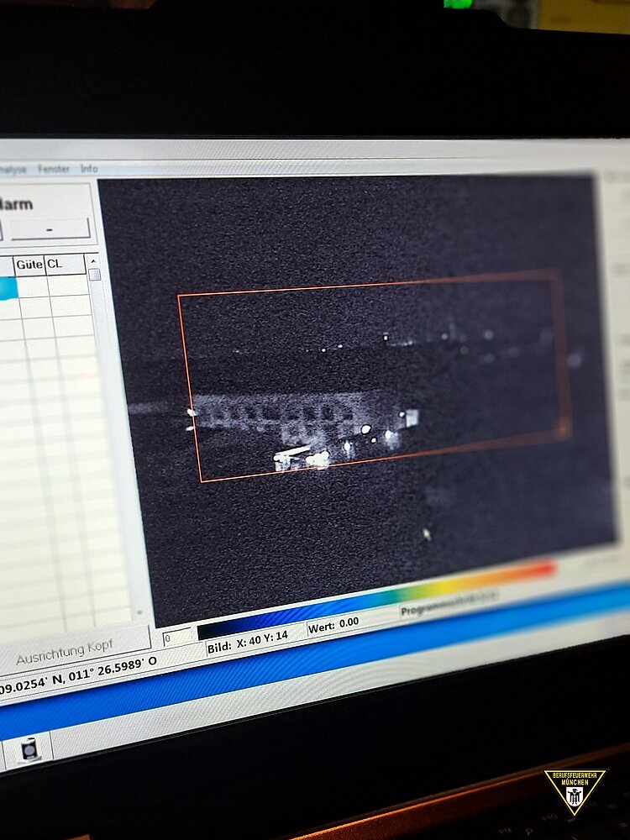Screen dimensions: 630x840
Task: Open the Info menu
Action: point(89,169)
